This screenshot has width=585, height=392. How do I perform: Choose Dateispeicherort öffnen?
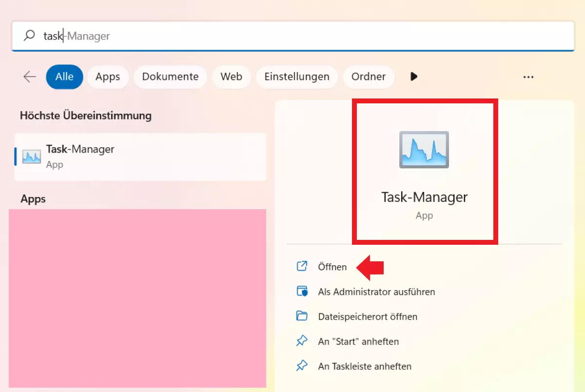(368, 316)
